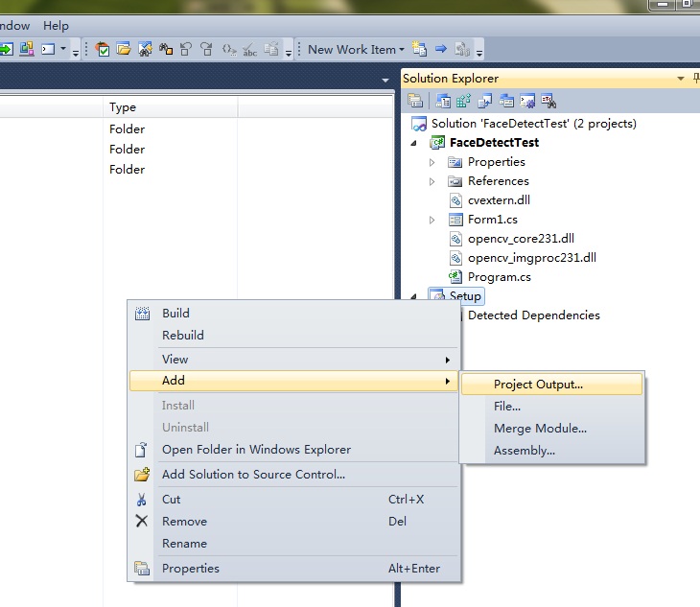Select Detected Dependencies folder
This screenshot has width=700, height=607.
click(533, 315)
